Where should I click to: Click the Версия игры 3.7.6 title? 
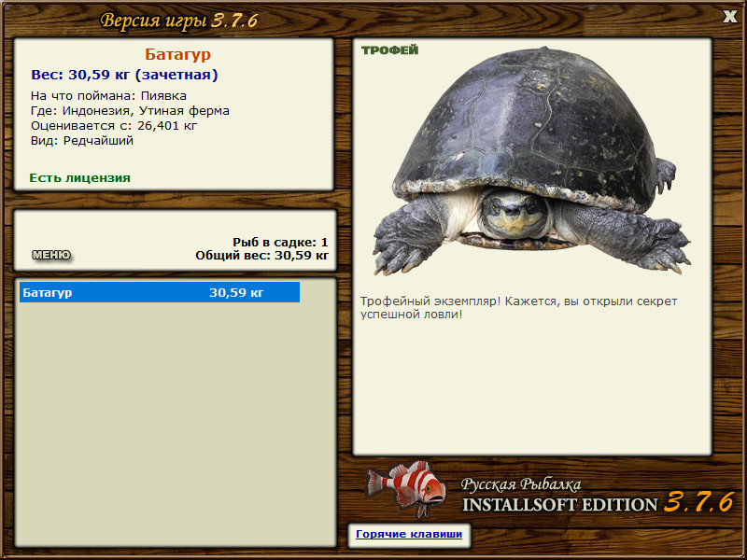(x=179, y=21)
